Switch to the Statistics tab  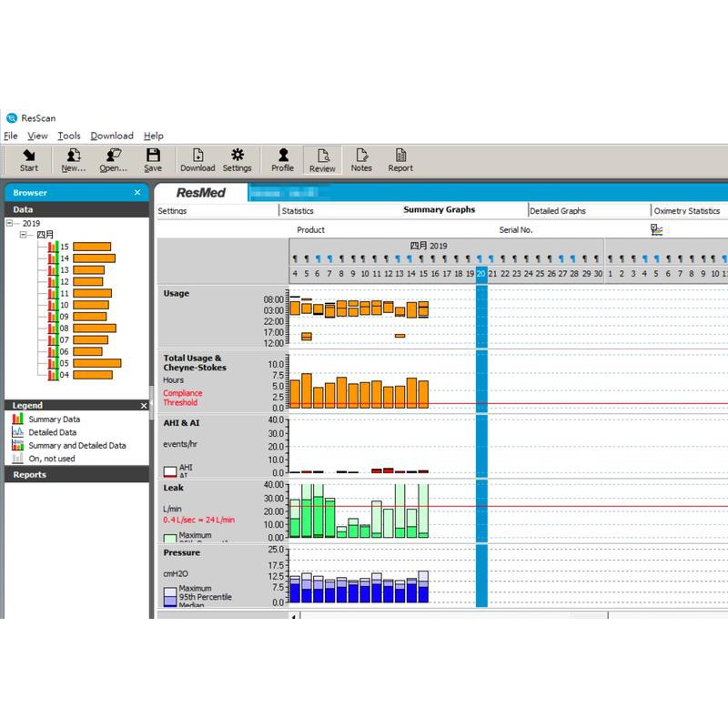298,211
